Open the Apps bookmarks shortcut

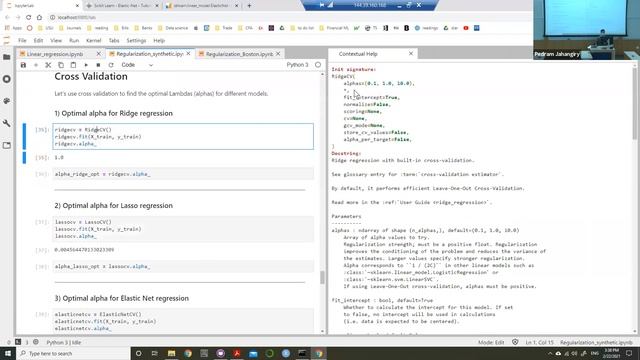coord(13,28)
